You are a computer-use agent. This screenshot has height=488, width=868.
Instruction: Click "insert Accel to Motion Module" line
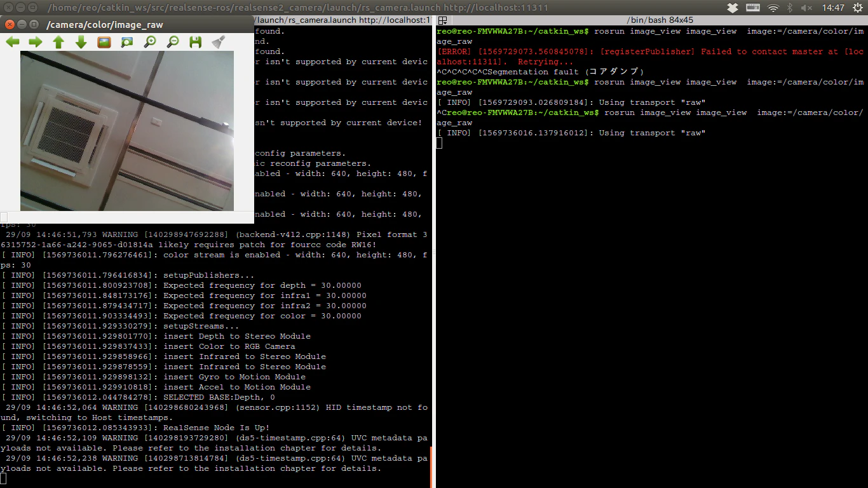point(156,387)
